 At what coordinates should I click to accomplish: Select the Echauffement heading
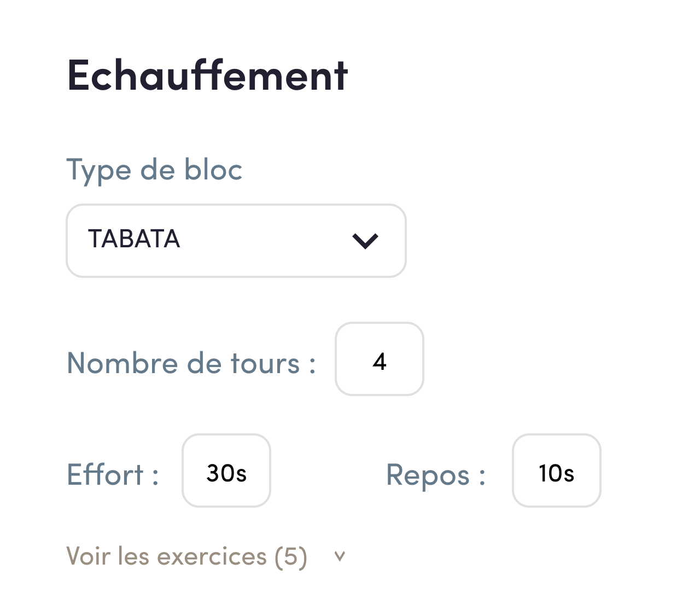(207, 75)
